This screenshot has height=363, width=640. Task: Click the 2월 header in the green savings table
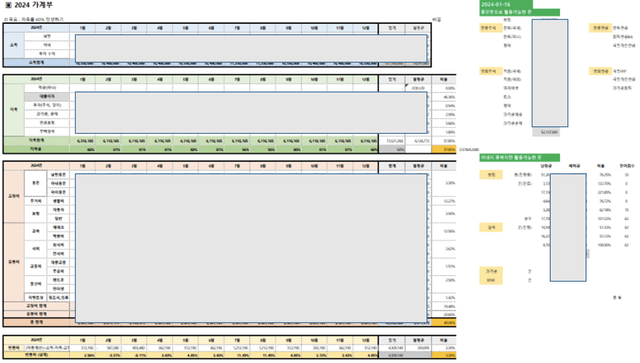(x=108, y=79)
